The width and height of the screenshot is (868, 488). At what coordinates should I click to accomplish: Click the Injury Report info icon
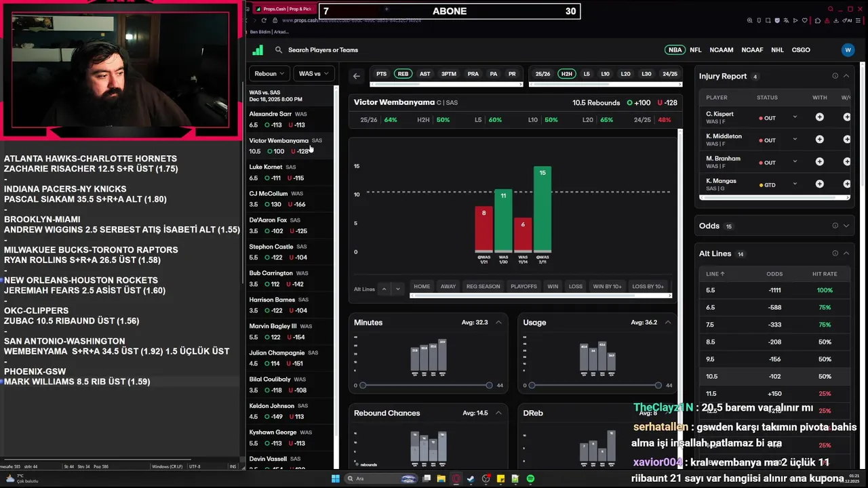[x=835, y=76]
